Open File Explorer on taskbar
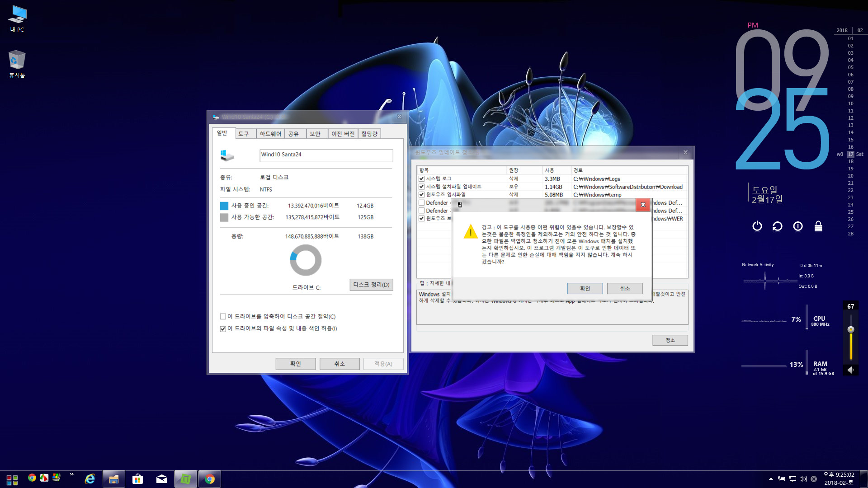Image resolution: width=868 pixels, height=488 pixels. click(113, 479)
